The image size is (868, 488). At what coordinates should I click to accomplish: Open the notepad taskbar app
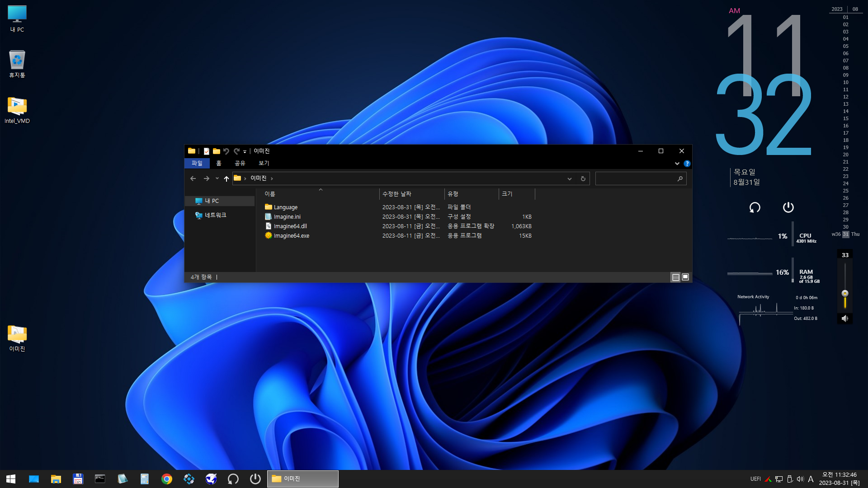pos(123,479)
